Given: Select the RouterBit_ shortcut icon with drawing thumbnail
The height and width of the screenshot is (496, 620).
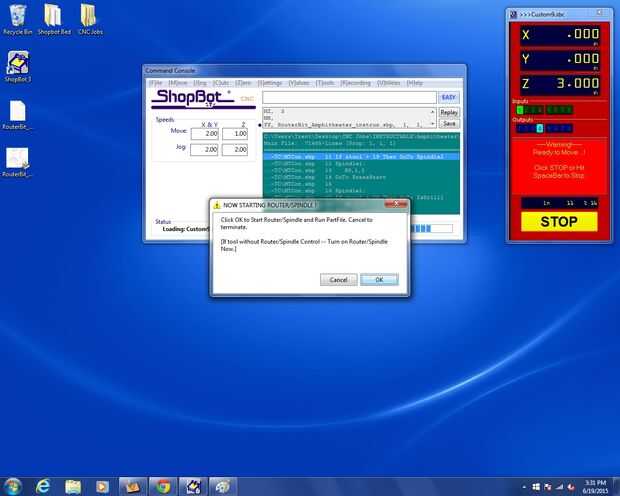Looking at the screenshot, I should click(x=17, y=162).
